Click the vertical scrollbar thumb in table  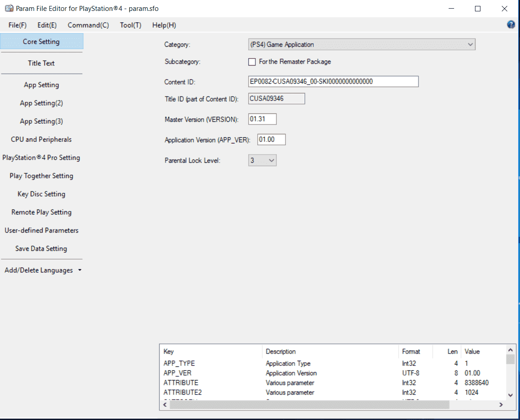(x=510, y=359)
